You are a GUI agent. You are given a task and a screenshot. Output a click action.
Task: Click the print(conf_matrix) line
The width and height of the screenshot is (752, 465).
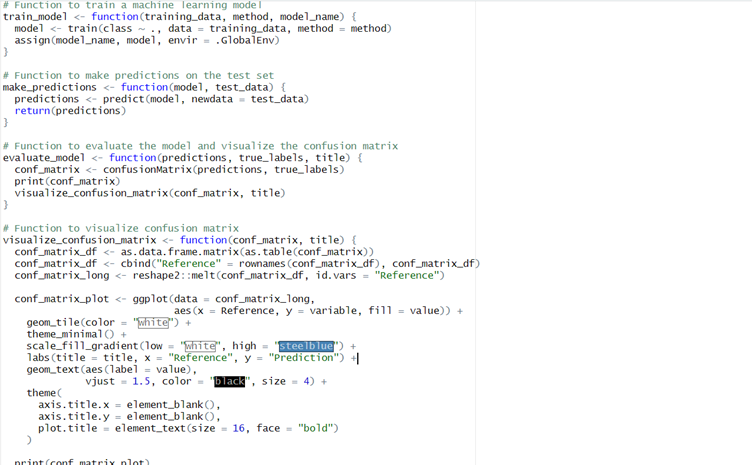(x=67, y=182)
